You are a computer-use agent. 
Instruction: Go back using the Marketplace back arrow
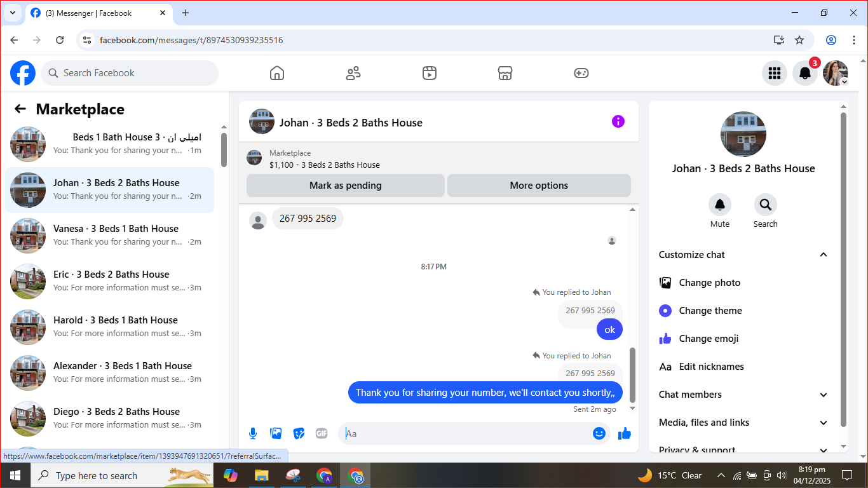pyautogui.click(x=20, y=109)
